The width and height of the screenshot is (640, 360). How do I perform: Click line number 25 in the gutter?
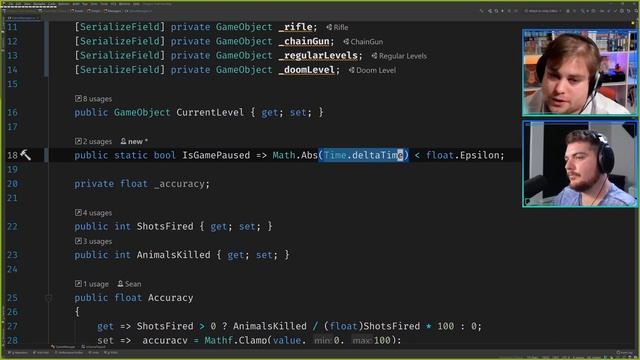(12, 298)
